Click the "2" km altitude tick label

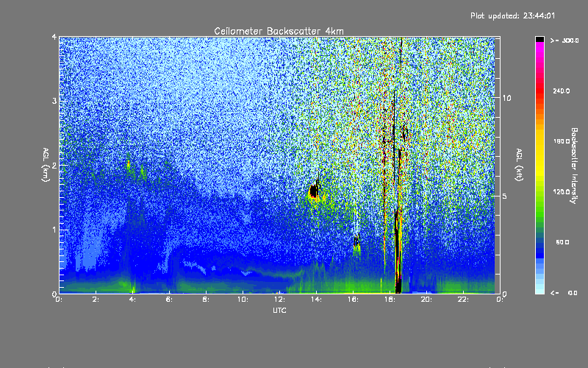(54, 165)
